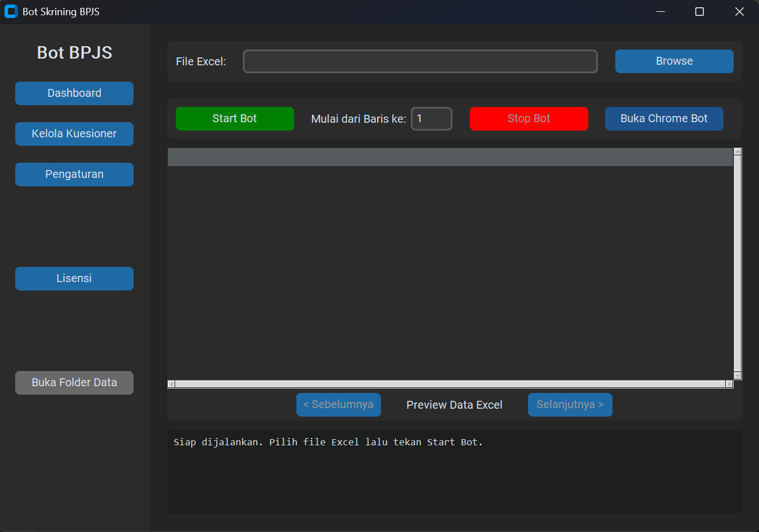The height and width of the screenshot is (532, 759).
Task: Click the preview table header row
Action: coord(450,157)
